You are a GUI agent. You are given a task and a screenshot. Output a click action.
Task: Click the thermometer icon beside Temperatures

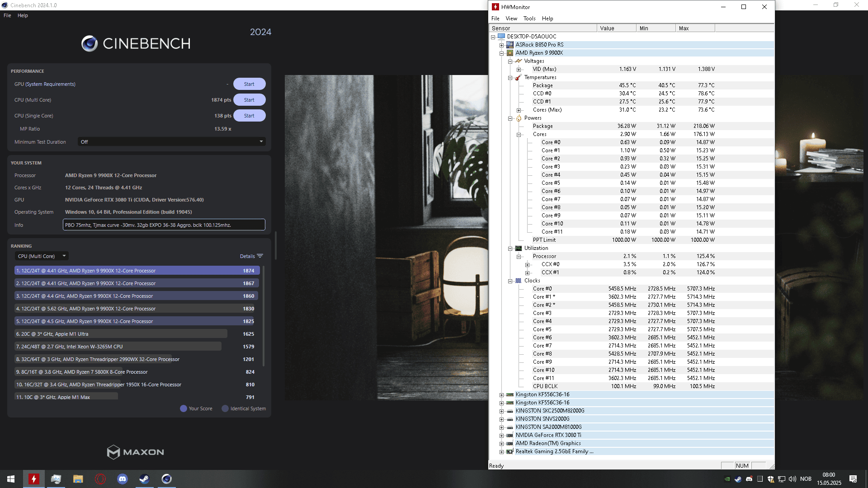click(x=519, y=77)
